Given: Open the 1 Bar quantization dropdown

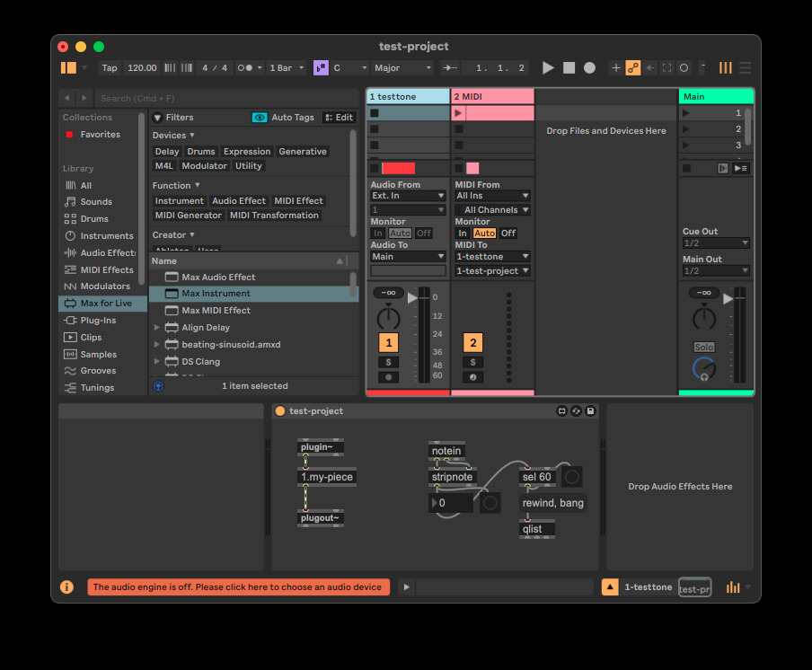Looking at the screenshot, I should [x=287, y=68].
